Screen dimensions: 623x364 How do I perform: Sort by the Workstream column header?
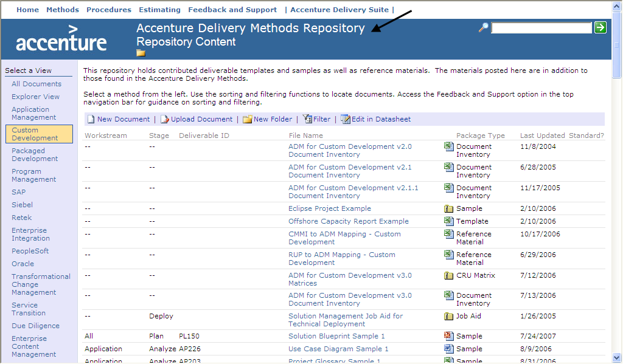coord(106,136)
